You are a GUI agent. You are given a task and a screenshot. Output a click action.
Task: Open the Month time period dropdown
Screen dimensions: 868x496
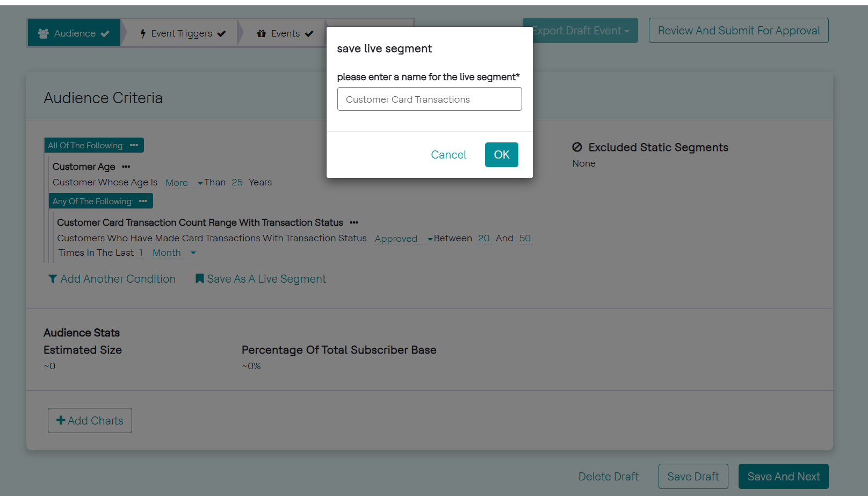[174, 253]
